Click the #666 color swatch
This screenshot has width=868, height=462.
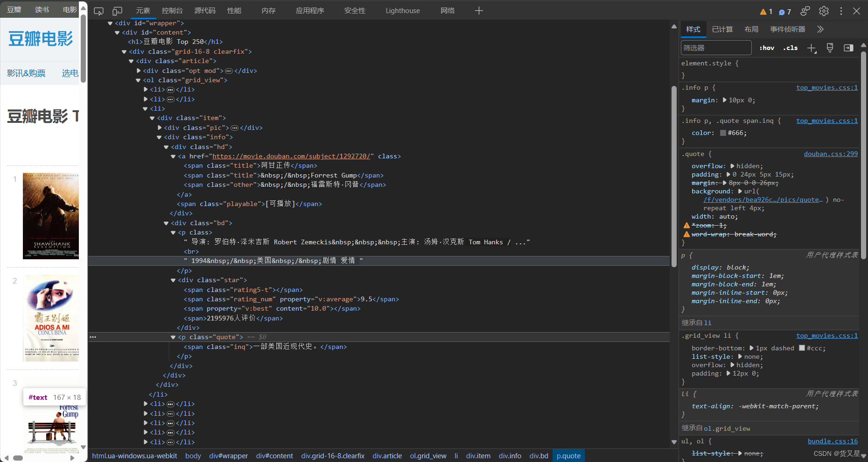723,133
